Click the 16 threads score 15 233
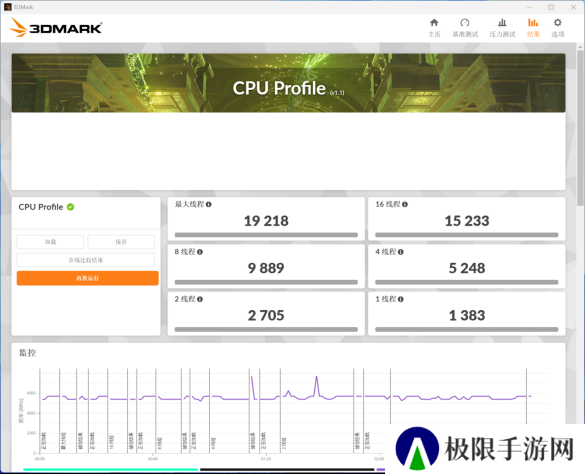This screenshot has height=474, width=585. click(467, 221)
